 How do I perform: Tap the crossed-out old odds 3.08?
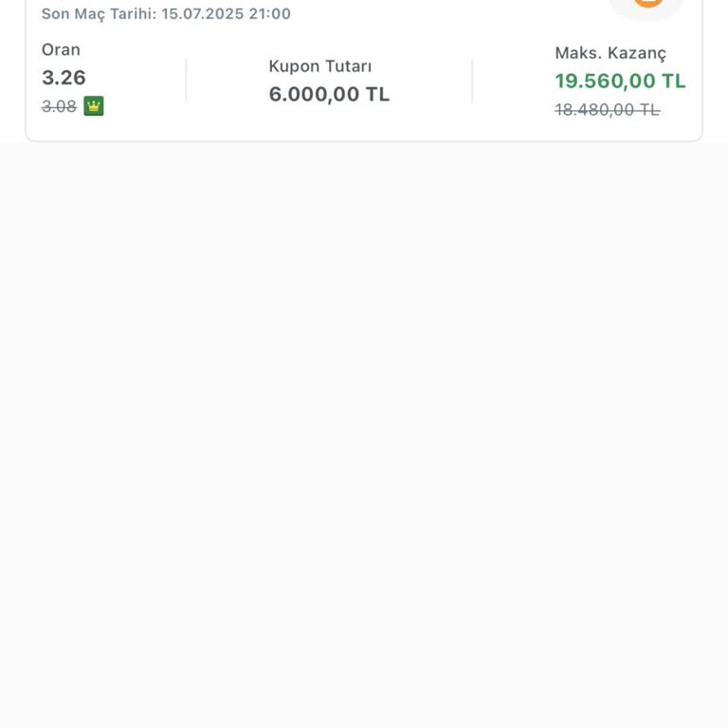click(59, 107)
